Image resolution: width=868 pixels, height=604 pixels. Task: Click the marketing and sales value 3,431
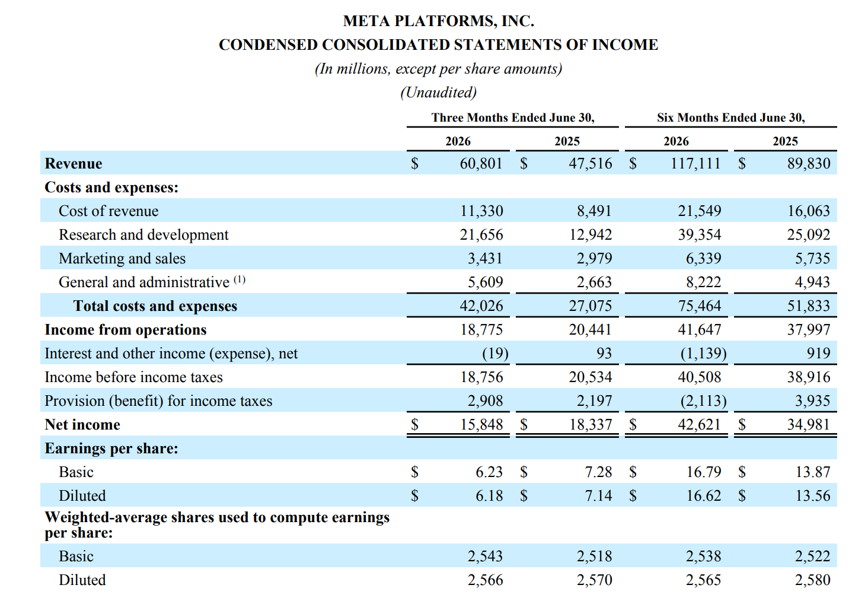pyautogui.click(x=485, y=259)
